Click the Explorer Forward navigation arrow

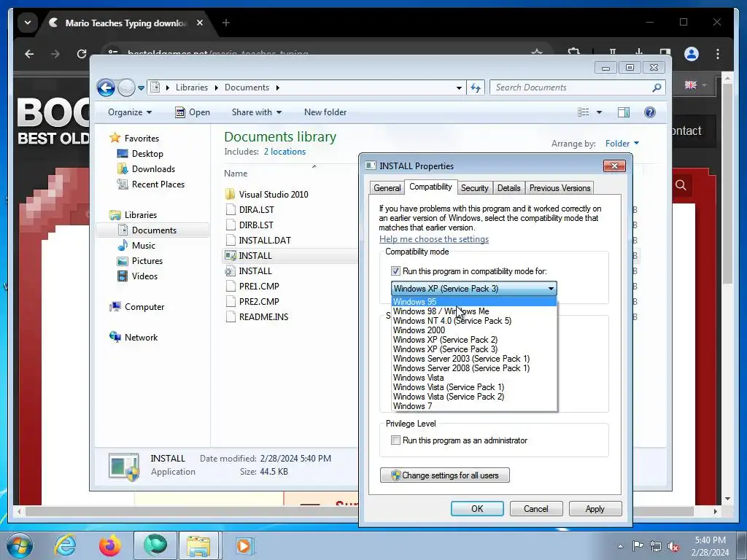pos(126,87)
